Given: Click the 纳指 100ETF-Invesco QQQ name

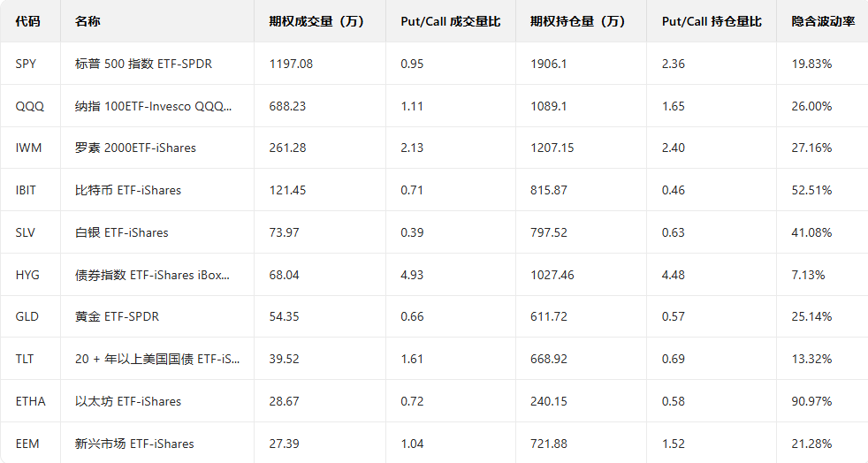Looking at the screenshot, I should 154,106.
